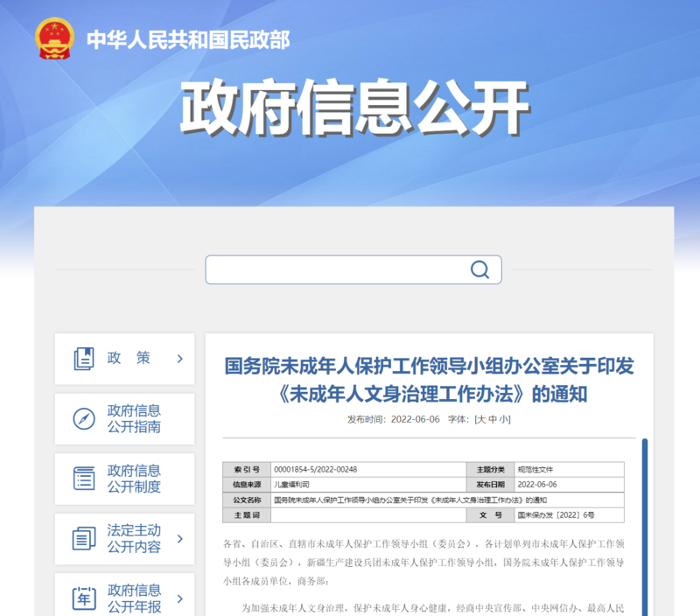Image resolution: width=700 pixels, height=616 pixels.
Task: Set font size to 中 (medium)
Action: (493, 419)
